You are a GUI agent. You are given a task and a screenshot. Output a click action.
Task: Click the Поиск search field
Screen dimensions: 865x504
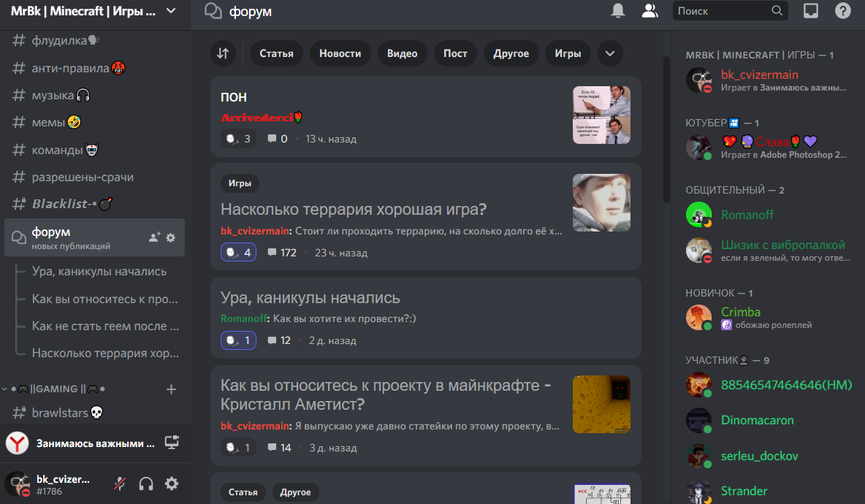click(723, 10)
